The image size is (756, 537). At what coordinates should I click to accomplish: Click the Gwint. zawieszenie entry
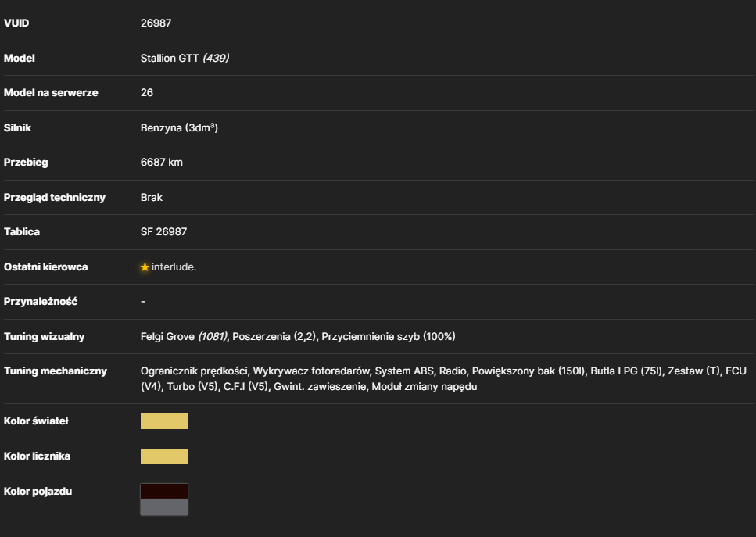(320, 387)
